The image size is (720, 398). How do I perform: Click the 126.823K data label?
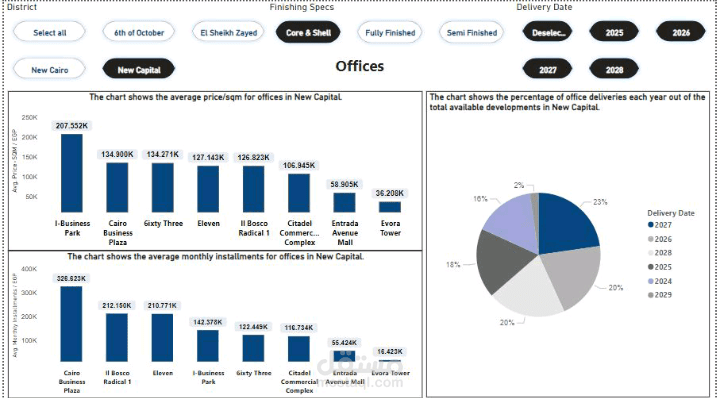(x=253, y=157)
